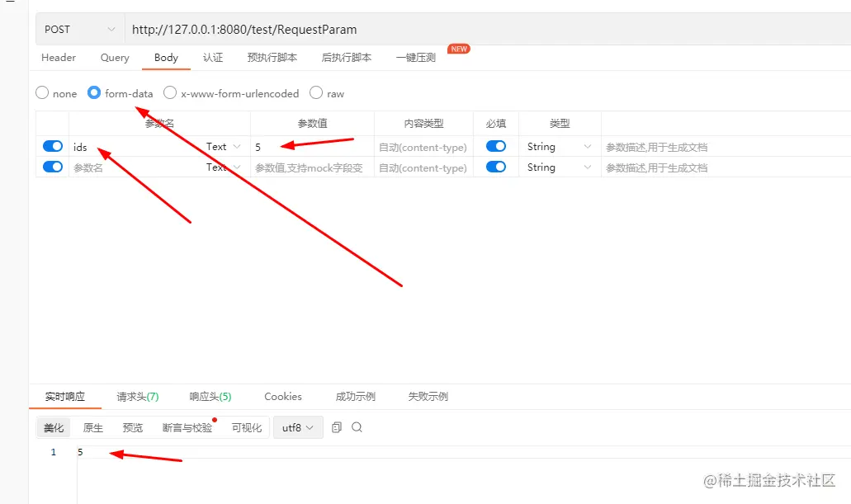Open 断言与校验 view
This screenshot has width=851, height=504.
click(x=187, y=427)
